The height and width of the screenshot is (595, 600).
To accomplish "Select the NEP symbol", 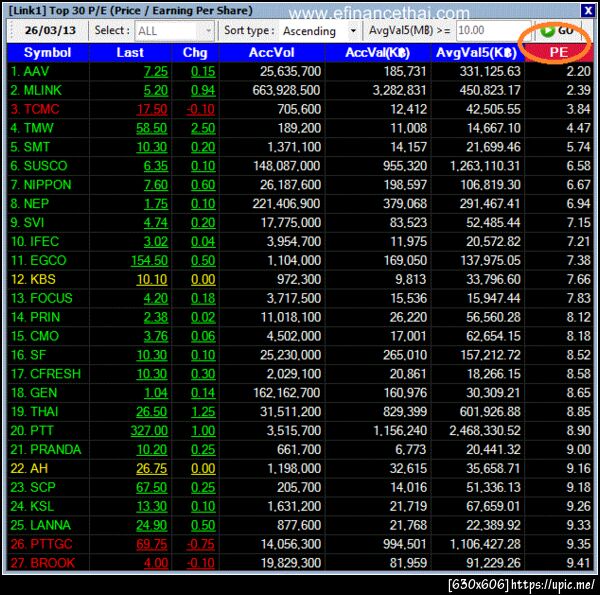I will coord(29,204).
